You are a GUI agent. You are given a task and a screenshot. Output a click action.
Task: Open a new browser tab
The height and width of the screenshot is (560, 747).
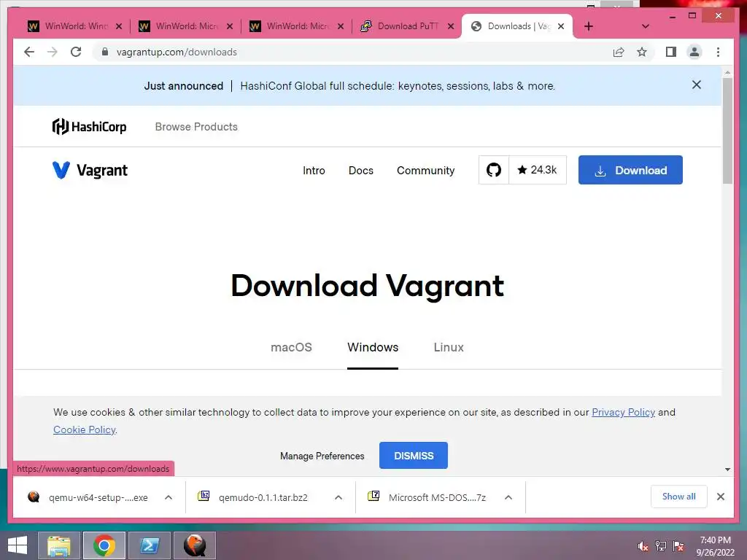coord(589,26)
